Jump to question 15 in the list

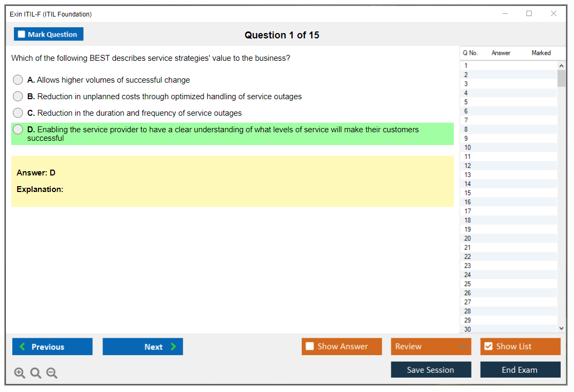click(x=468, y=193)
